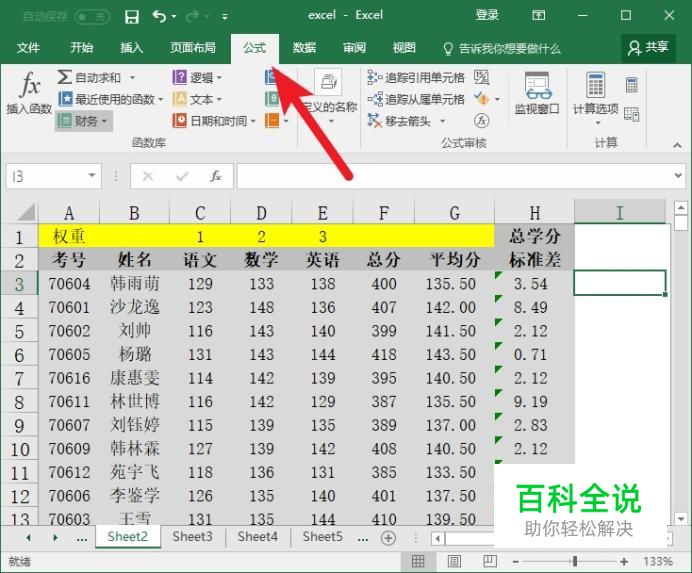Save the workbook with the floppy disk icon
692x573 pixels.
(x=132, y=16)
